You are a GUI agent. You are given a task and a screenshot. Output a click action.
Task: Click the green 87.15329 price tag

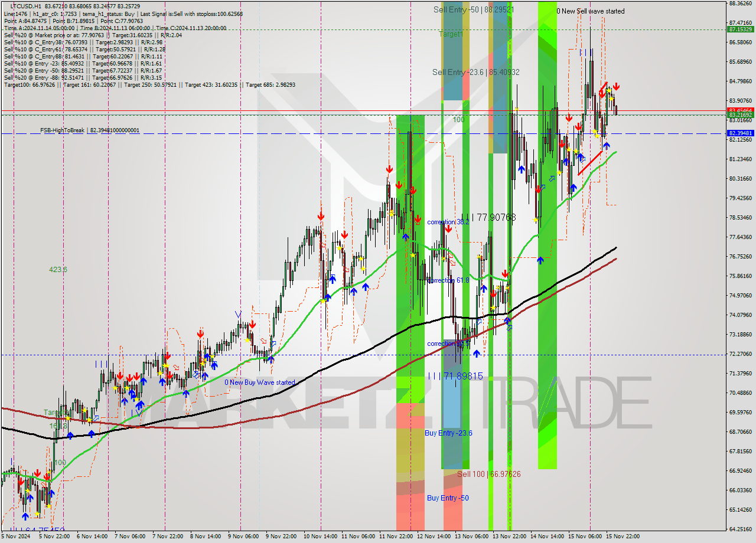pyautogui.click(x=740, y=29)
